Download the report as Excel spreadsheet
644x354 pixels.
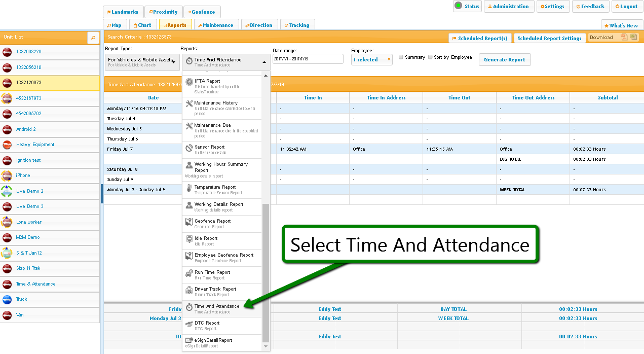[x=633, y=37]
